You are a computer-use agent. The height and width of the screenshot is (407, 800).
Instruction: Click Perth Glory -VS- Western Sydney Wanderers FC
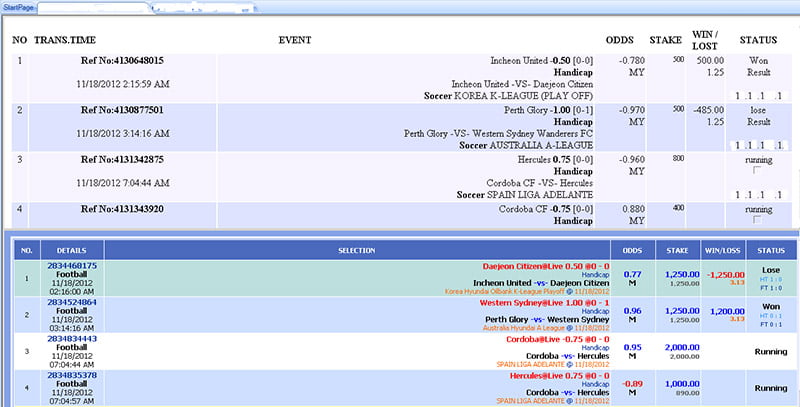[498, 134]
